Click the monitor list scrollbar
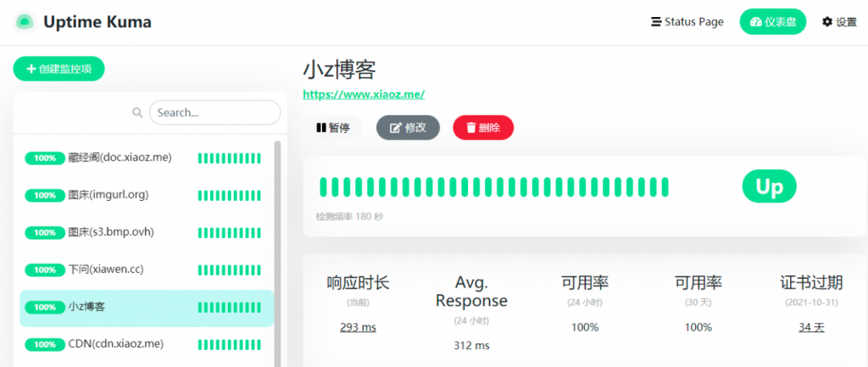This screenshot has width=868, height=367. [x=277, y=253]
